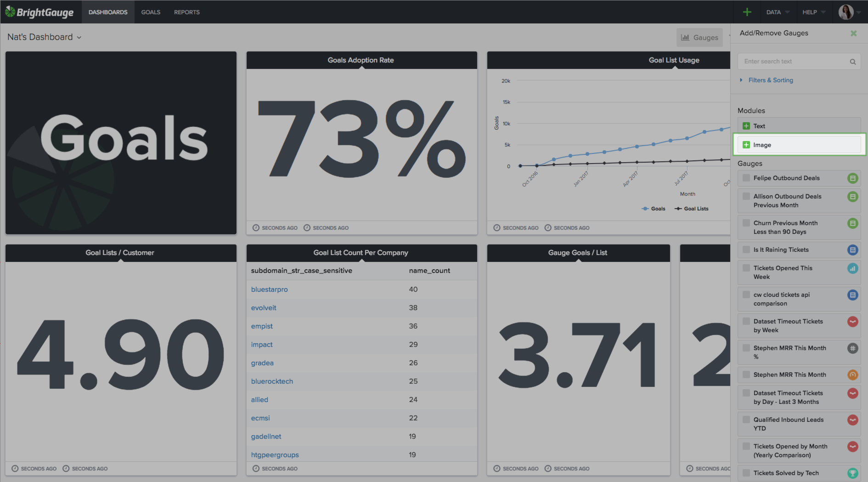The image size is (868, 482).
Task: Click the Gauges button
Action: tap(699, 38)
